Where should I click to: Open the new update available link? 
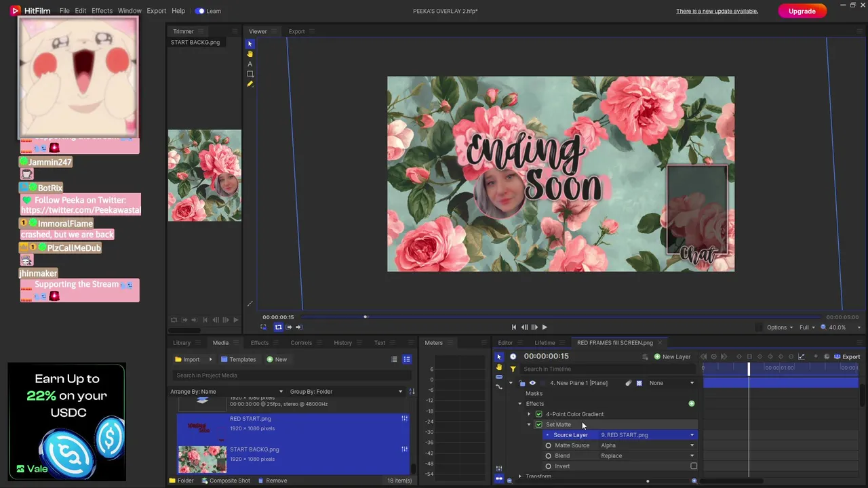point(717,11)
